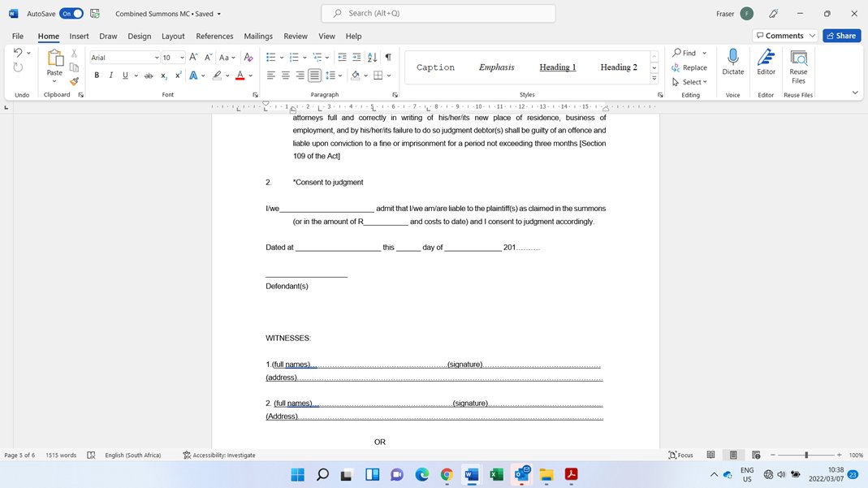This screenshot has height=488, width=868.
Task: Apply strikethrough formatting
Action: click(x=149, y=76)
